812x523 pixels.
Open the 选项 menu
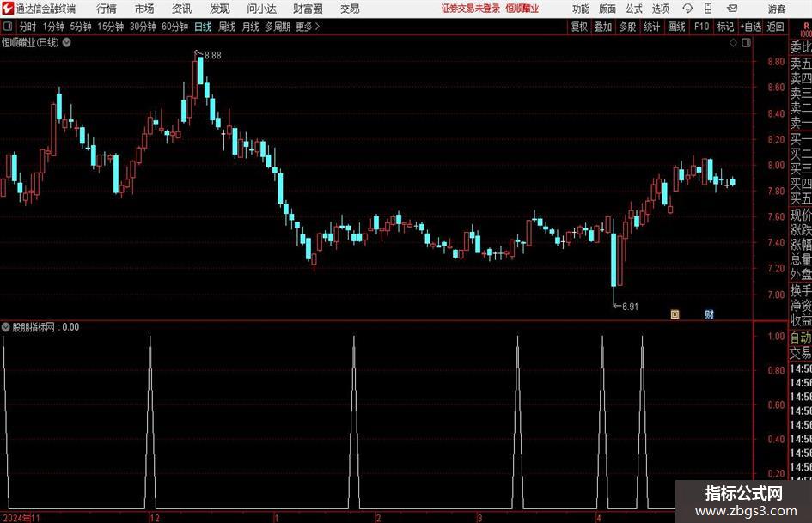(660, 9)
